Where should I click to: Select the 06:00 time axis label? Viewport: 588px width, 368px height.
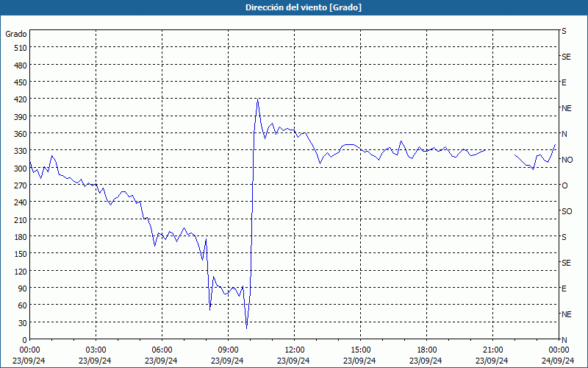pyautogui.click(x=162, y=350)
